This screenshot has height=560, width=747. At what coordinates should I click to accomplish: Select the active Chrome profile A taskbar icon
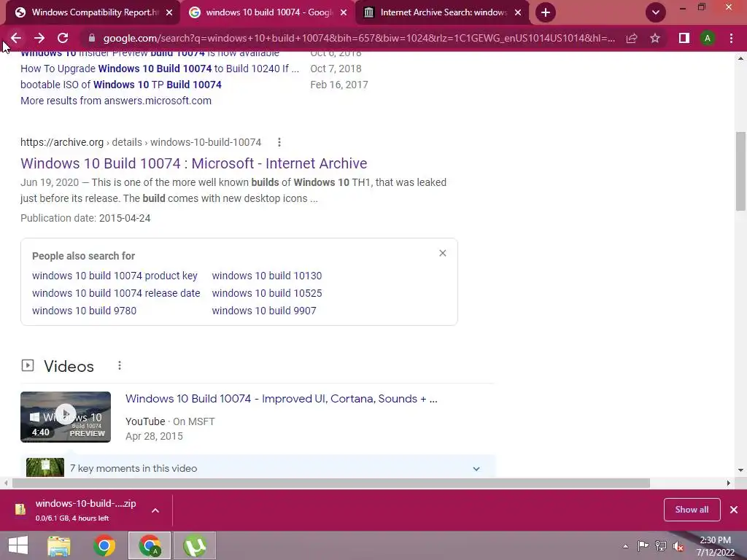pyautogui.click(x=150, y=545)
